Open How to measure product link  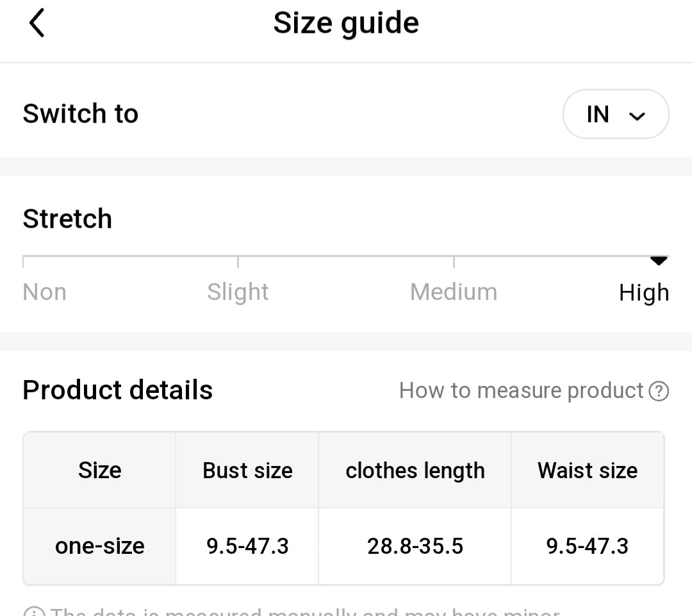point(521,390)
